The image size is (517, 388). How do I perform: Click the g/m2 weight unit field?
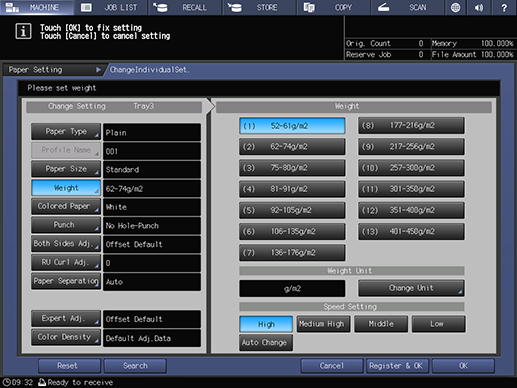(x=292, y=288)
